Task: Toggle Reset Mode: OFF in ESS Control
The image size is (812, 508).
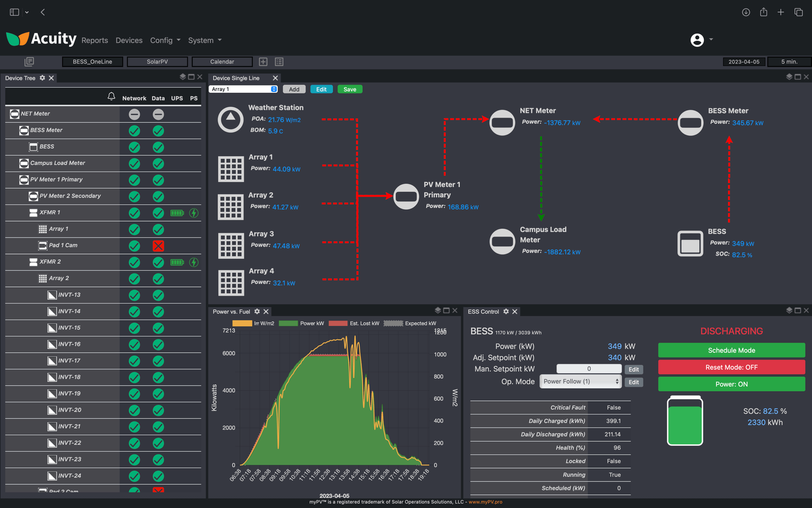Action: (x=731, y=367)
